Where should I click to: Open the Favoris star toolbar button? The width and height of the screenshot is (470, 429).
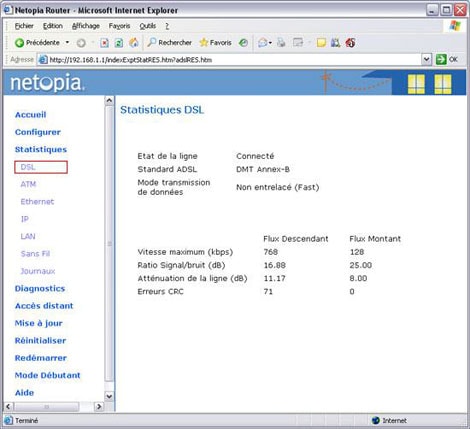215,43
